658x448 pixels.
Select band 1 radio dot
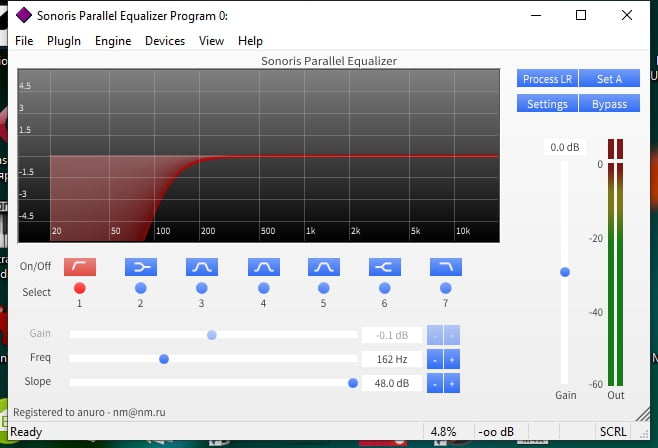point(80,288)
